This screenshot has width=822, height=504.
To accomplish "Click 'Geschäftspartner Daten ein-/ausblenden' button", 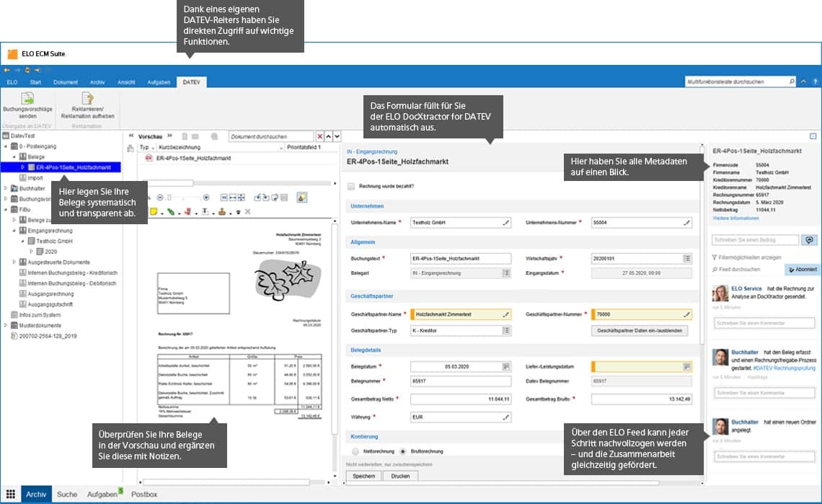I will click(x=640, y=330).
